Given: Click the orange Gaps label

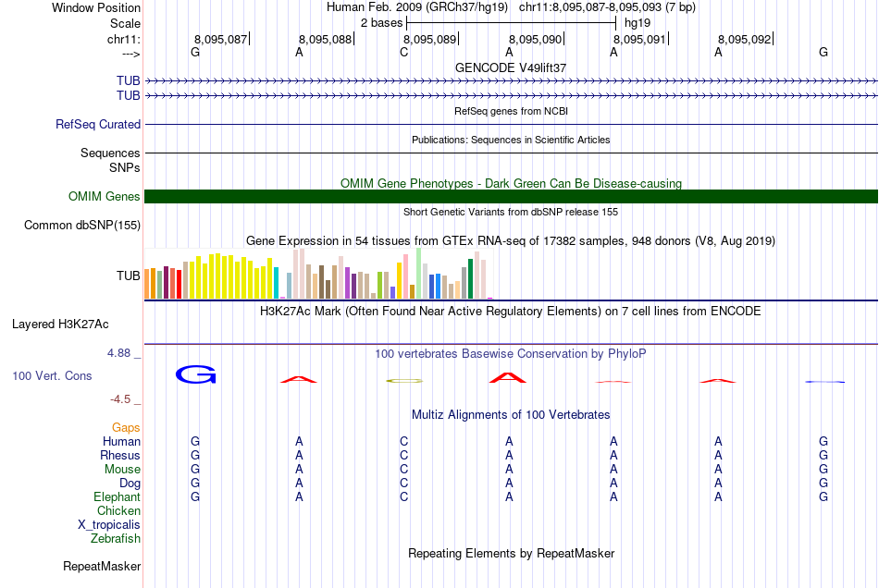Looking at the screenshot, I should [x=126, y=427].
